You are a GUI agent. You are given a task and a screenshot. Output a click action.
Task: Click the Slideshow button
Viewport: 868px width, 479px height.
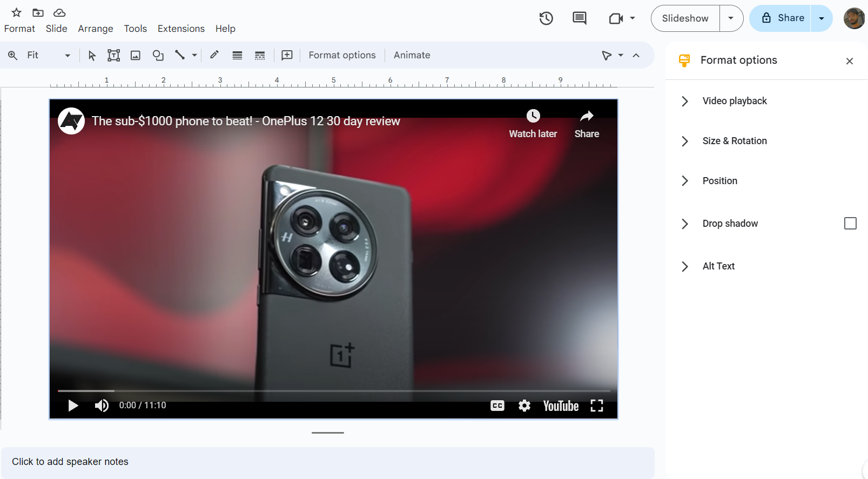(x=685, y=18)
